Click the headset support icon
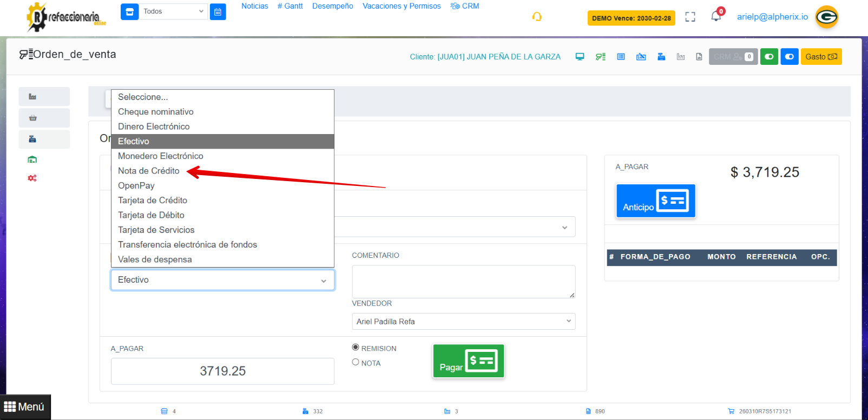 pos(536,17)
